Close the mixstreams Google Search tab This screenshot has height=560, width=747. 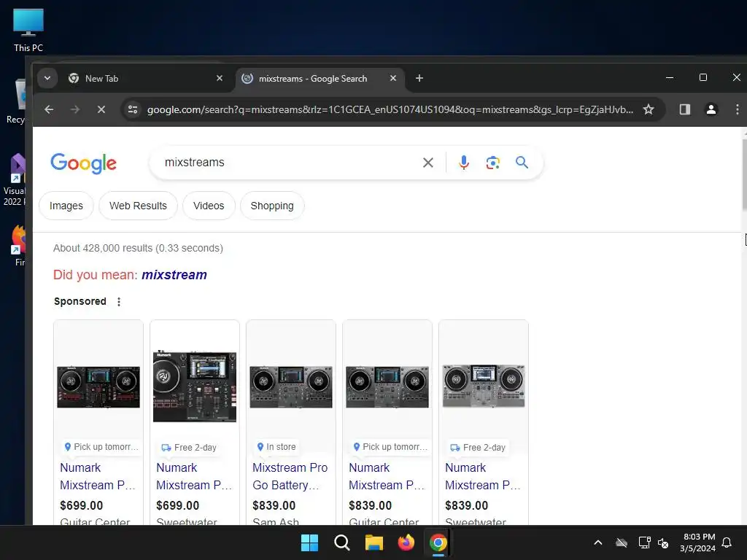pos(393,78)
